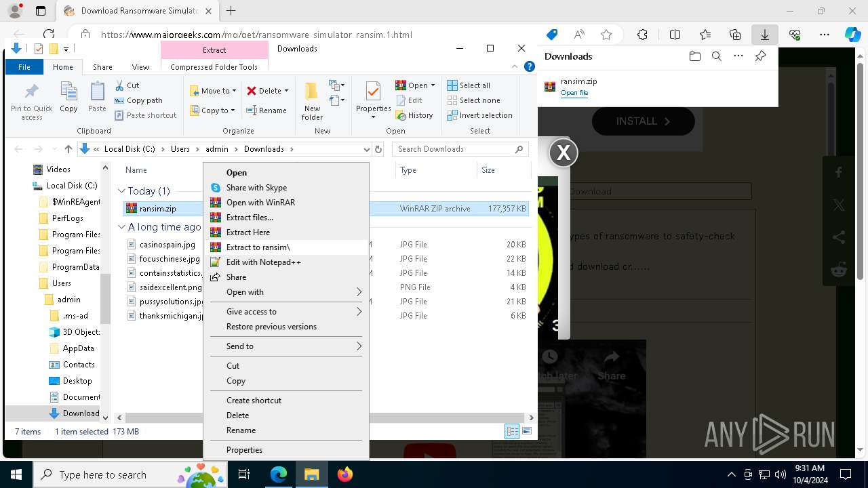Open Send to submenu

coord(285,346)
